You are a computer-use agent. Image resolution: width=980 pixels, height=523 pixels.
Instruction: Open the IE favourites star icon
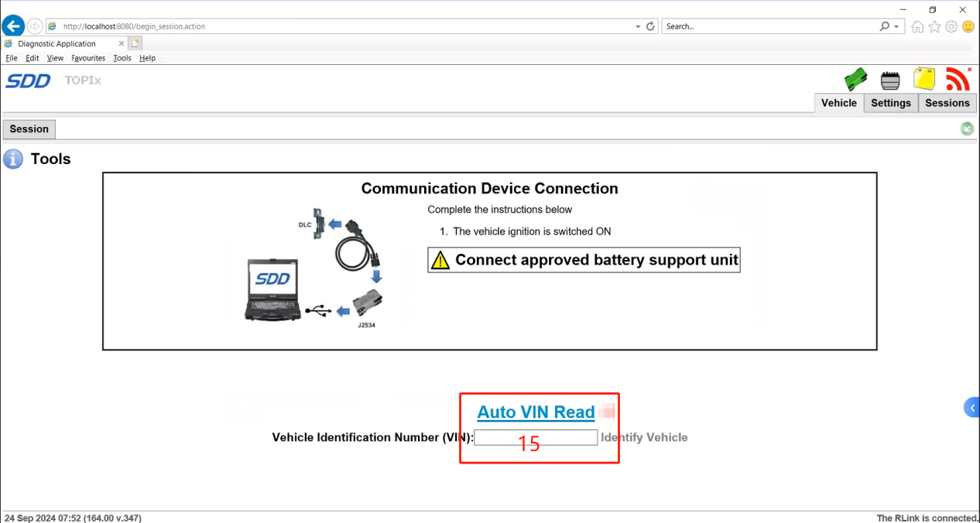pos(934,26)
